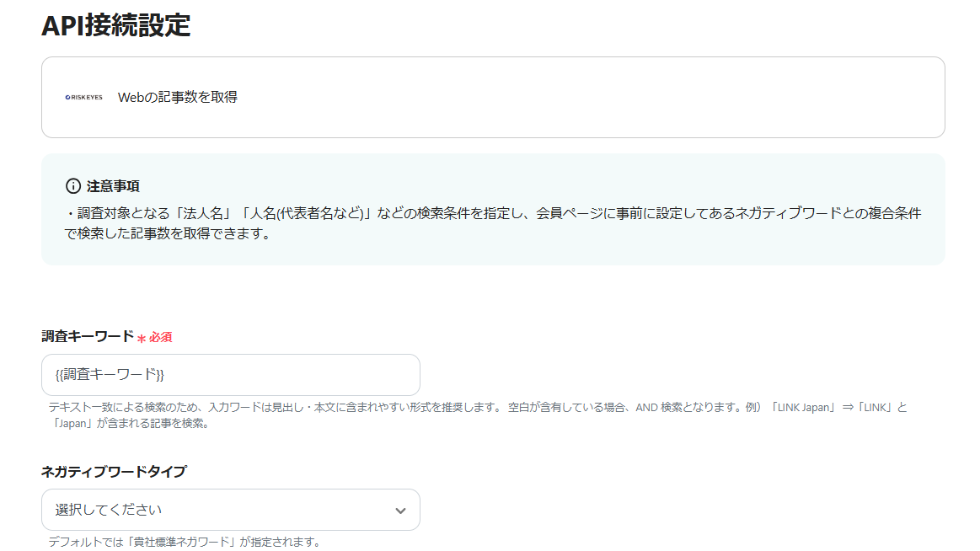Click the 調査対象となる「法人名」 notice paragraph
The image size is (980, 551).
(493, 223)
